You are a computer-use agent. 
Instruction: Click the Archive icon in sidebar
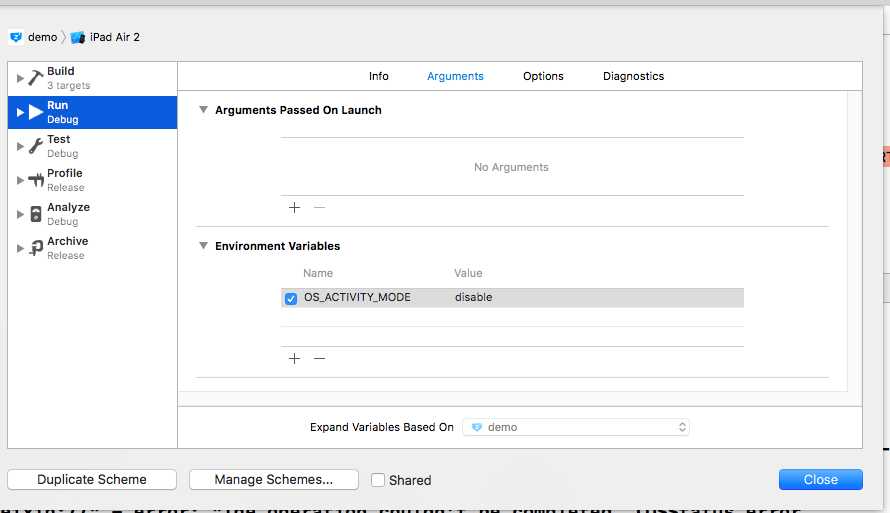pyautogui.click(x=35, y=248)
